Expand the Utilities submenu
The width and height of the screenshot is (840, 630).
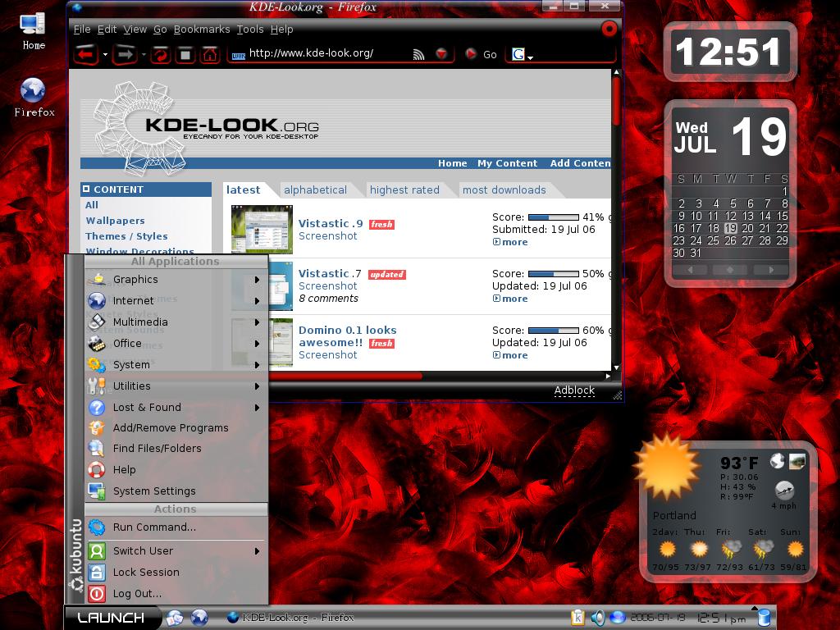(x=176, y=386)
